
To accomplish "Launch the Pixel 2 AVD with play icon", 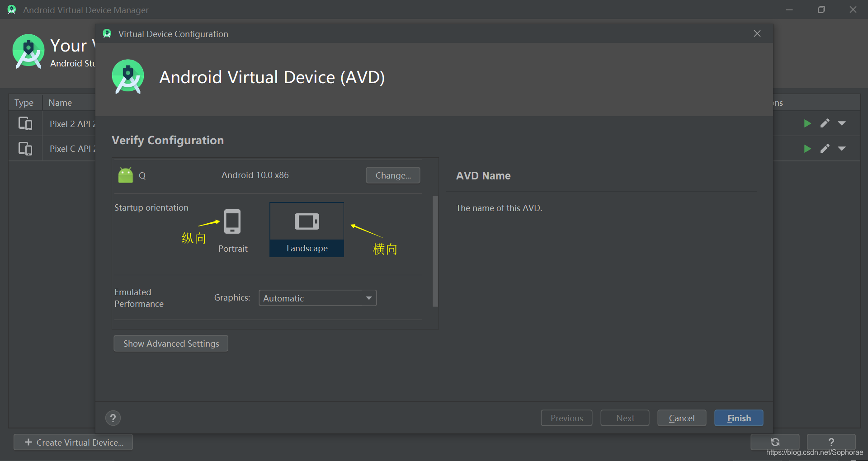I will click(x=807, y=123).
